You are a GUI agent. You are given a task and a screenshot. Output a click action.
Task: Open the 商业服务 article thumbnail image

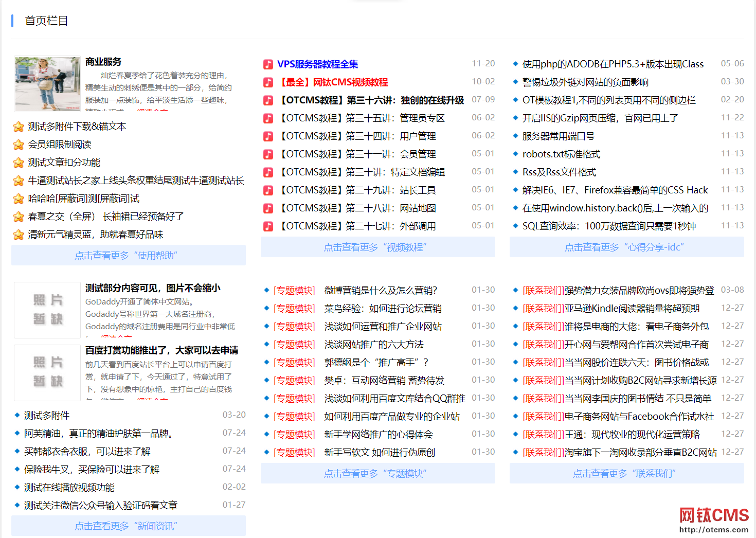point(47,84)
